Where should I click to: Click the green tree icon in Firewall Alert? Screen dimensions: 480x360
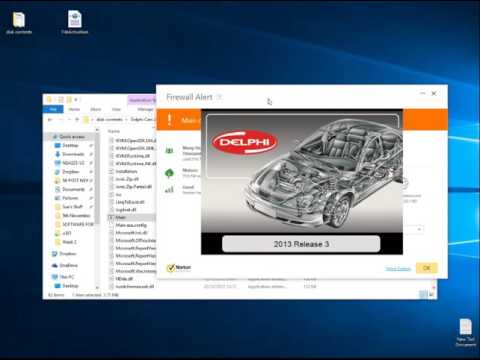(x=169, y=173)
